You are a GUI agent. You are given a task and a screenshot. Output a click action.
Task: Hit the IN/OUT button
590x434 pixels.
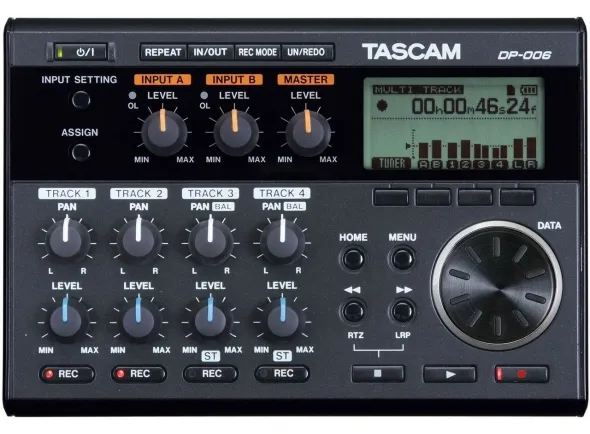point(210,52)
